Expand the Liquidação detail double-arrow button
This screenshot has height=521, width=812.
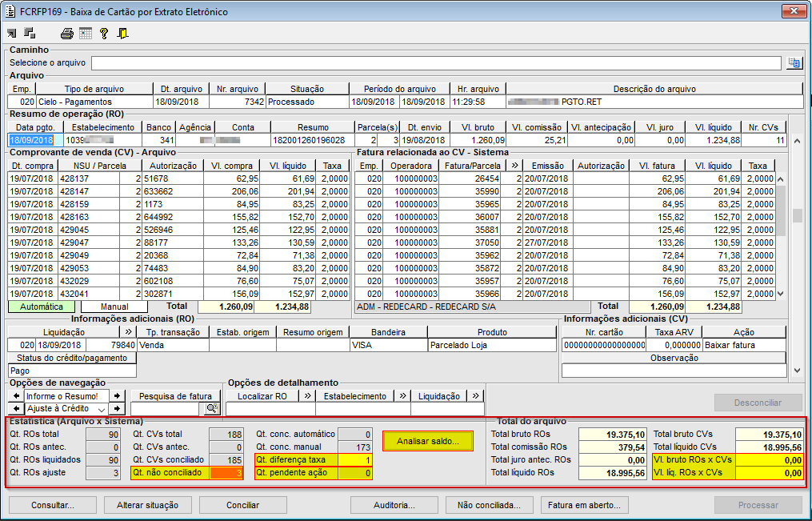tap(475, 395)
